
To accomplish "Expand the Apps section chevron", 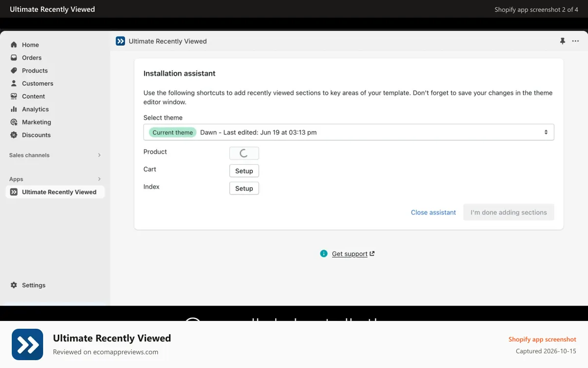I will (x=99, y=179).
